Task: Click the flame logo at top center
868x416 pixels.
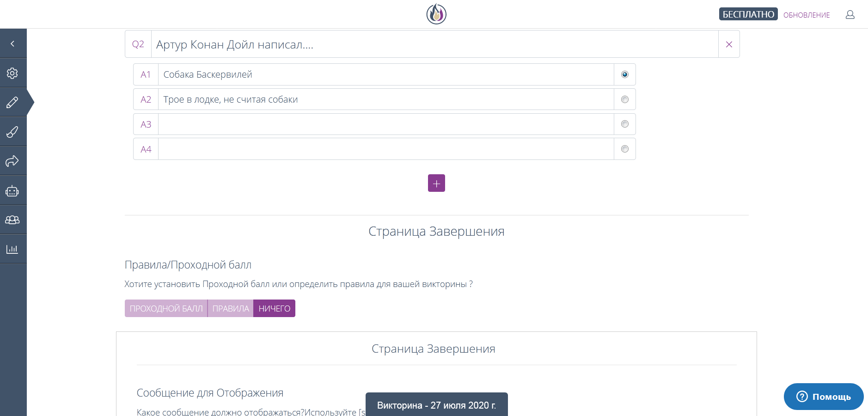Action: pyautogui.click(x=436, y=14)
